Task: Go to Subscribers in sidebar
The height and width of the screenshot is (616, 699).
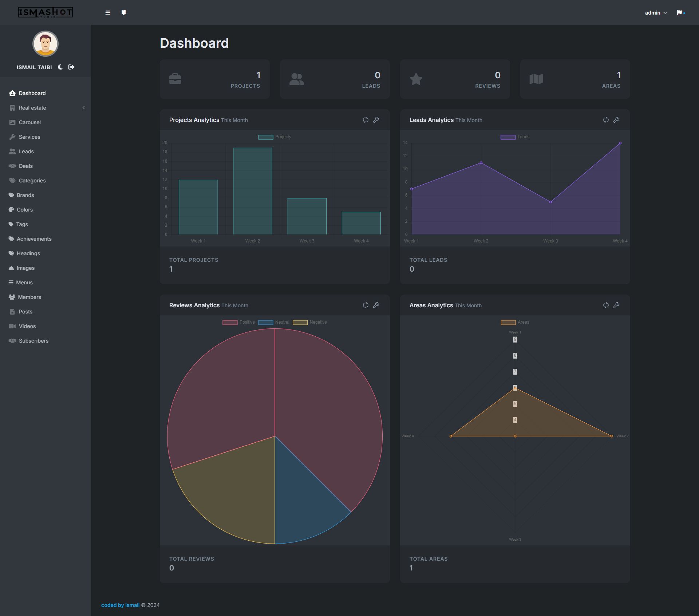Action: click(x=33, y=341)
